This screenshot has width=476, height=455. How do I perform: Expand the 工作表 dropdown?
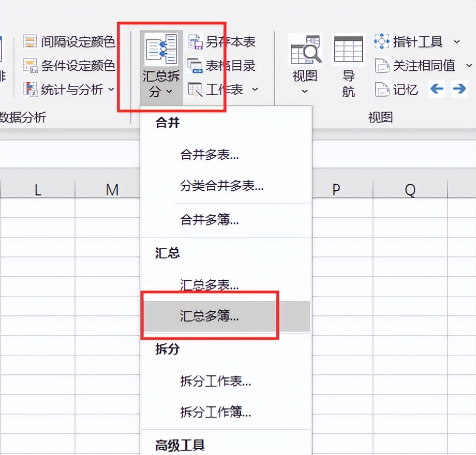255,89
